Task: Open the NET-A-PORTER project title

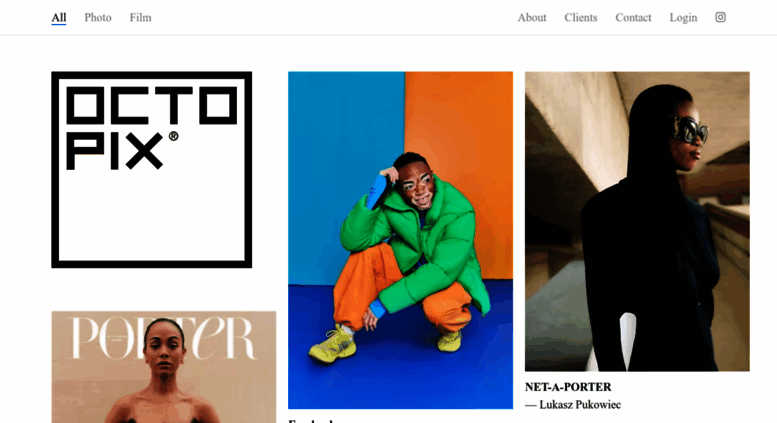Action: [568, 387]
